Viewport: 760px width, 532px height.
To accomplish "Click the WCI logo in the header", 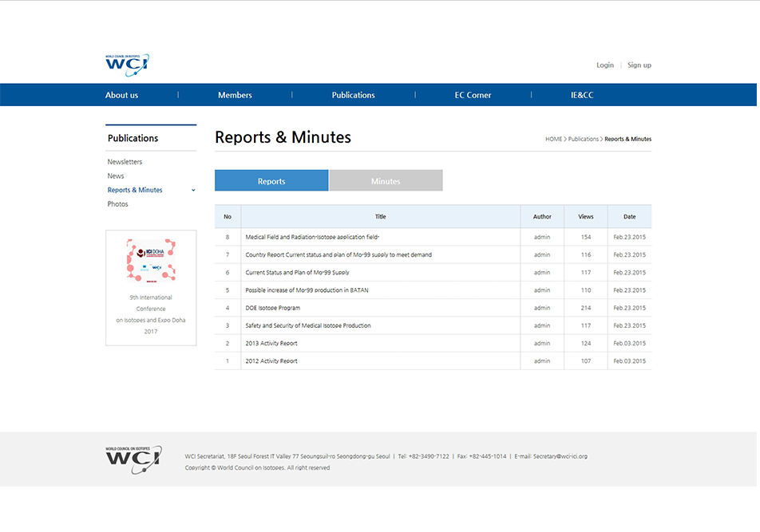I will [x=127, y=65].
